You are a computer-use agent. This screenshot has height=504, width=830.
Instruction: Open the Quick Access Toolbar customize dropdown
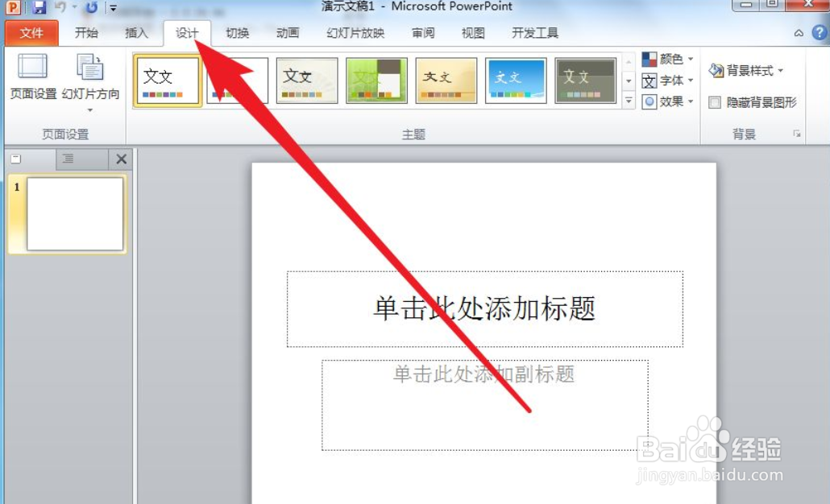tap(111, 7)
